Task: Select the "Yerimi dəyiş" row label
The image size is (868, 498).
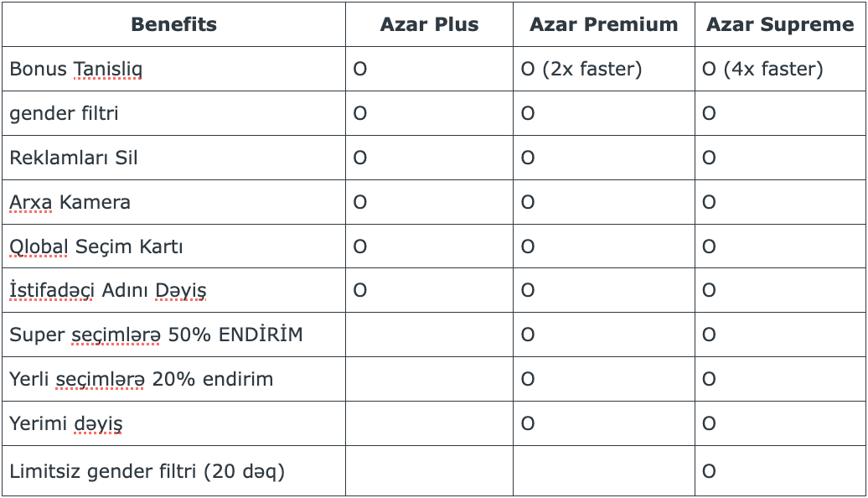Action: coord(66,424)
